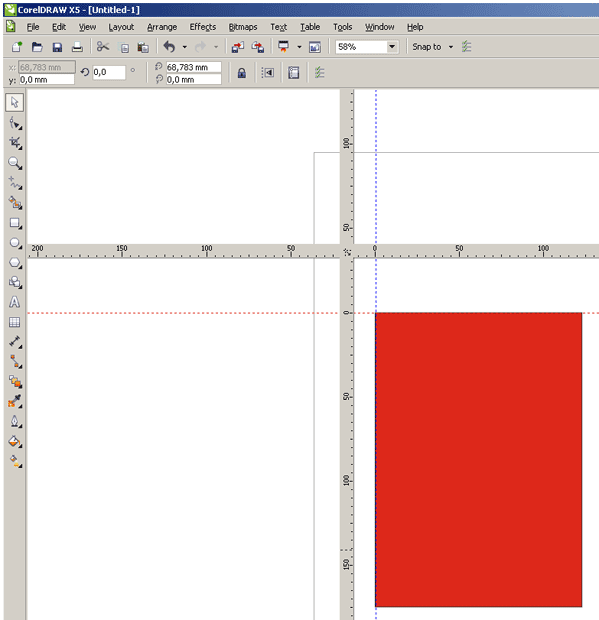
Task: Click the guidelines docker icon
Action: point(319,73)
